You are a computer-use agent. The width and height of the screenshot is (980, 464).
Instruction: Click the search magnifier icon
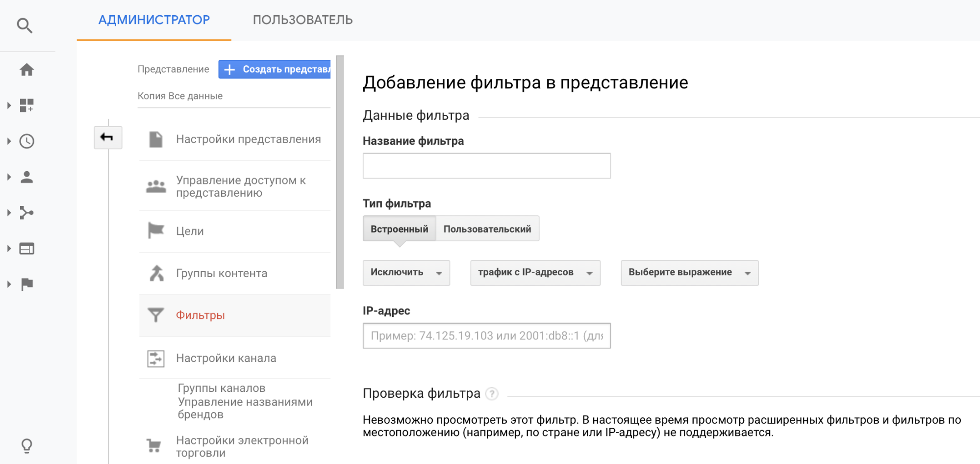coord(25,25)
